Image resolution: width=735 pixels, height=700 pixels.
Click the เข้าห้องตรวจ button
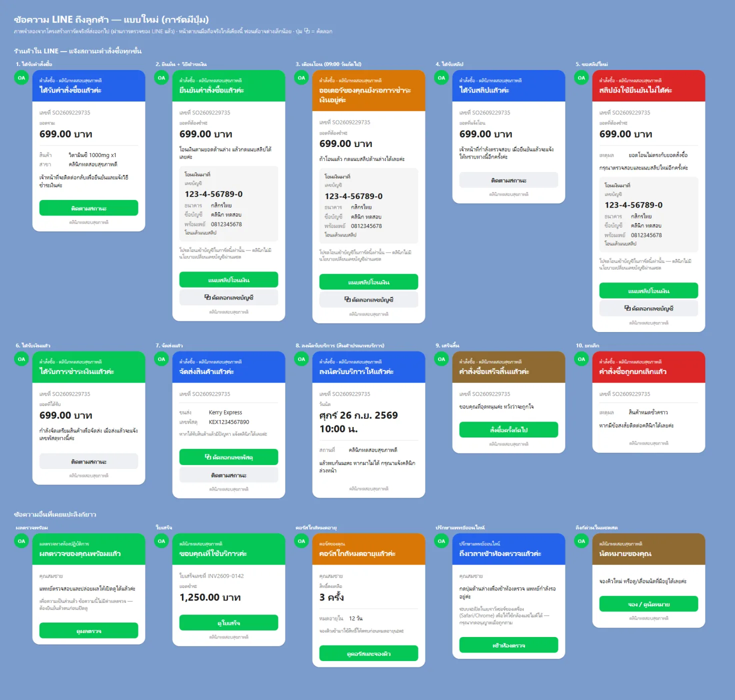[508, 645]
